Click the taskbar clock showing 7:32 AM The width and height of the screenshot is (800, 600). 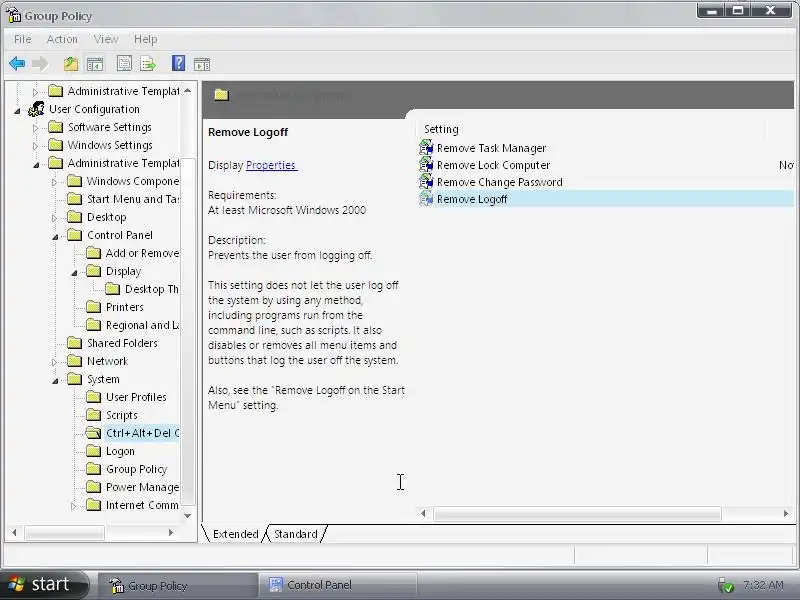coord(763,585)
